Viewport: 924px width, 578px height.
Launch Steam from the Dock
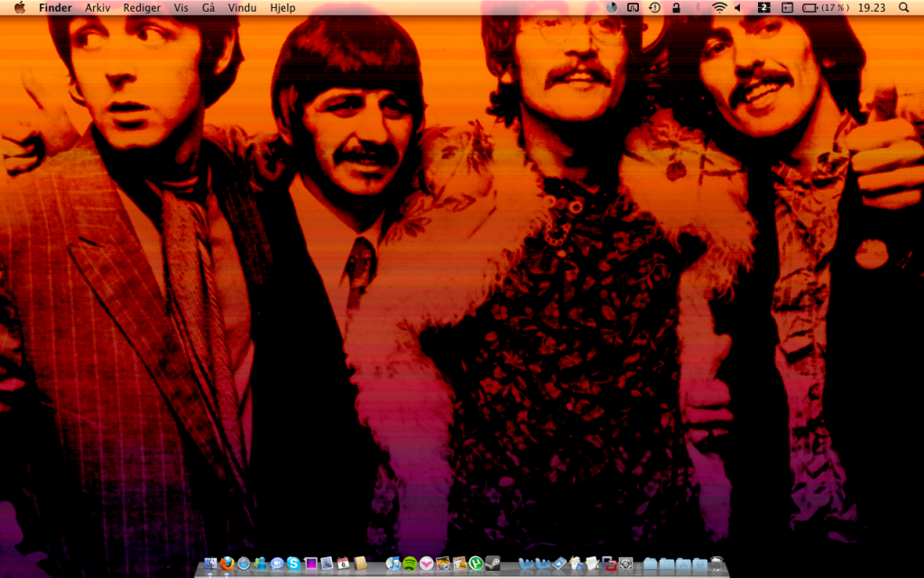[x=493, y=564]
